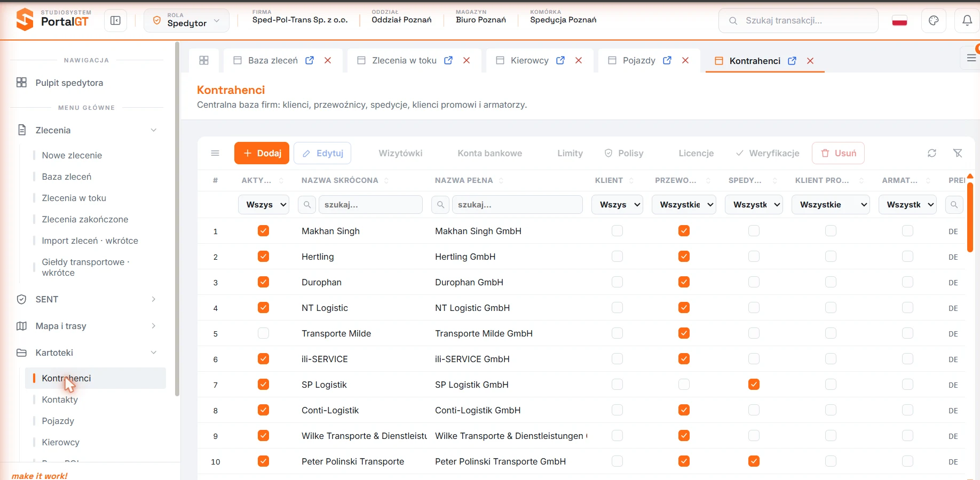Check active status for Transporte Milde
Viewport: 980px width, 480px height.
263,333
